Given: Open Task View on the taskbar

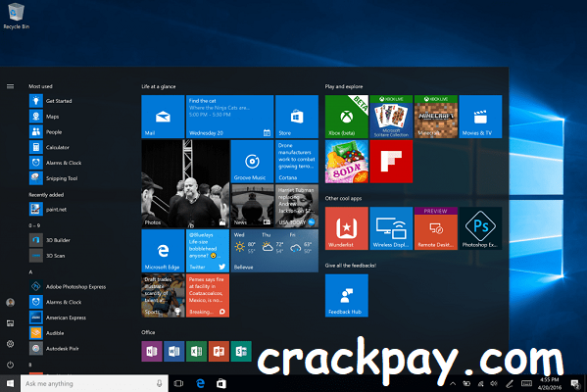Looking at the screenshot, I should point(179,383).
